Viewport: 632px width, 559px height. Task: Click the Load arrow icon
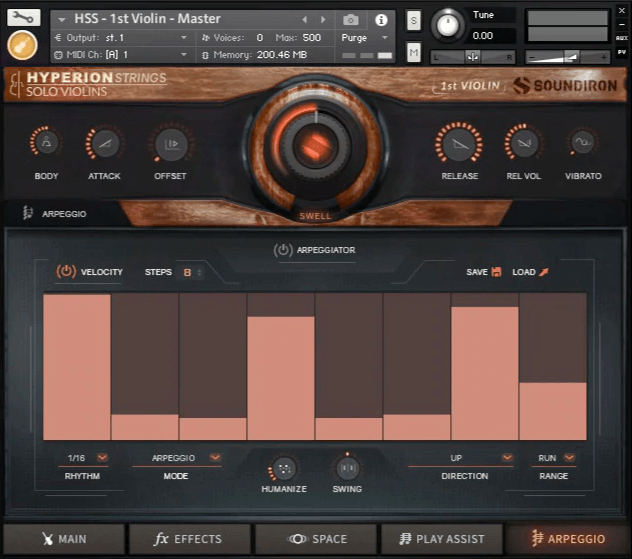tap(543, 272)
